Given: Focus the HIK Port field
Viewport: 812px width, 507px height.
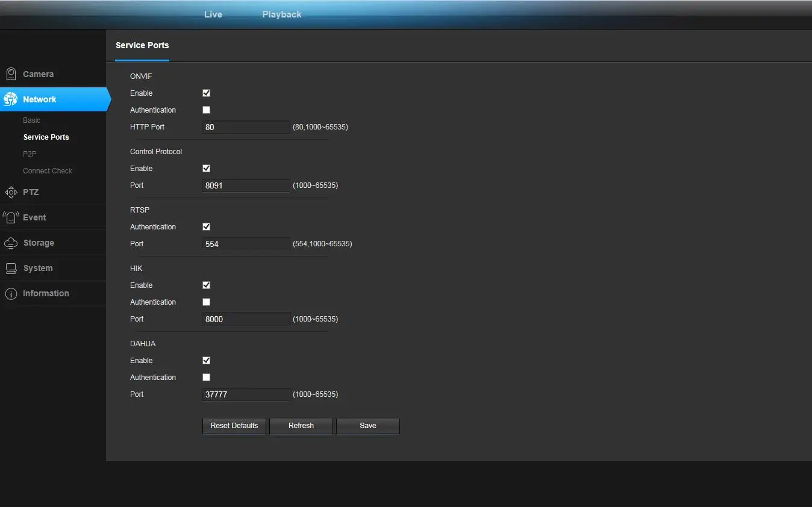Looking at the screenshot, I should coord(246,319).
